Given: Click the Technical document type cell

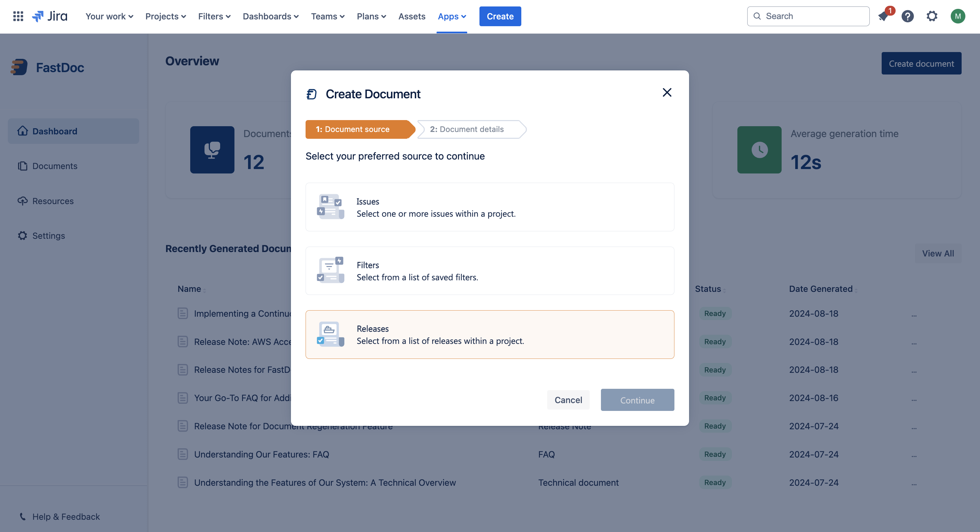Looking at the screenshot, I should click(x=578, y=482).
